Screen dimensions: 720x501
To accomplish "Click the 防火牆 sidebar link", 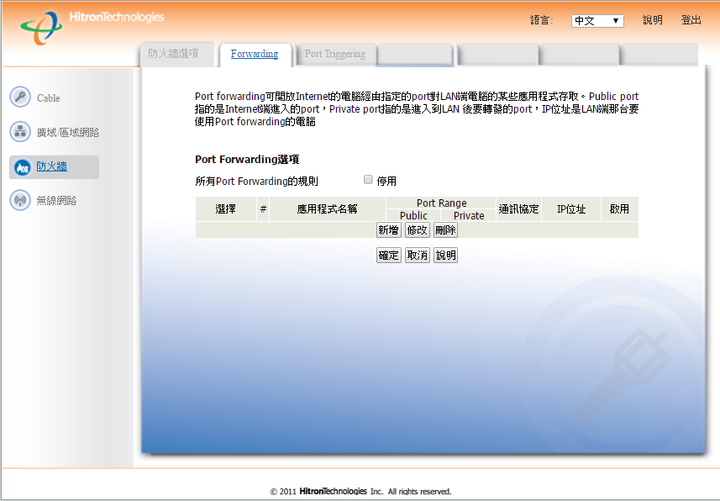I will click(52, 166).
